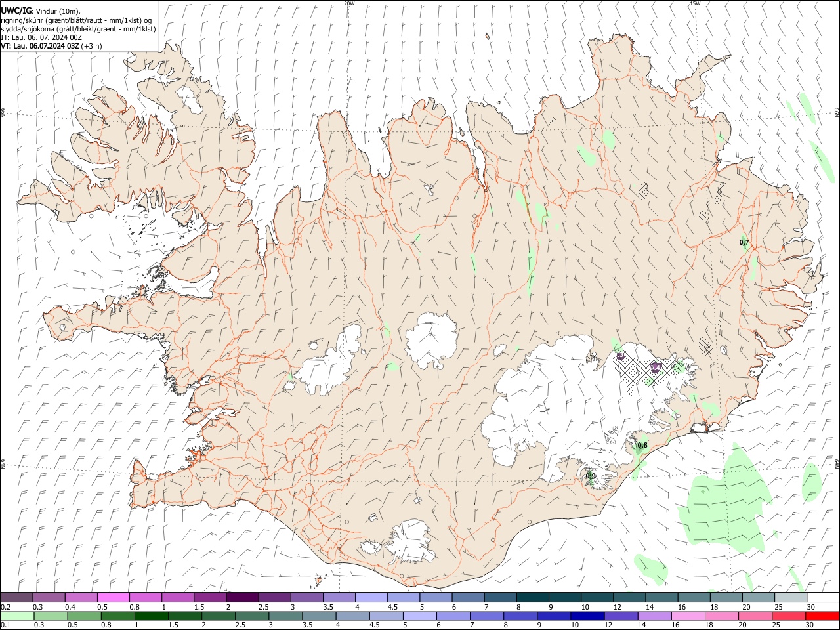Click the pale grey 25 swatch in upper legend row
The width and height of the screenshot is (840, 630).
click(790, 597)
